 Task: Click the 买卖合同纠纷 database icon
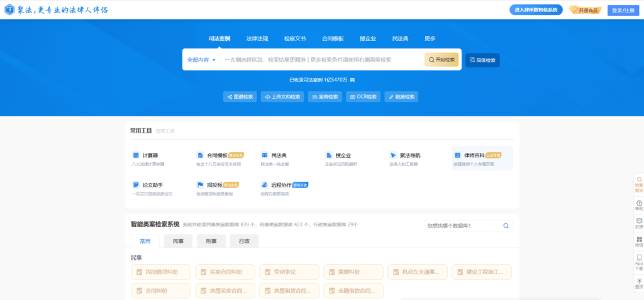tap(203, 272)
